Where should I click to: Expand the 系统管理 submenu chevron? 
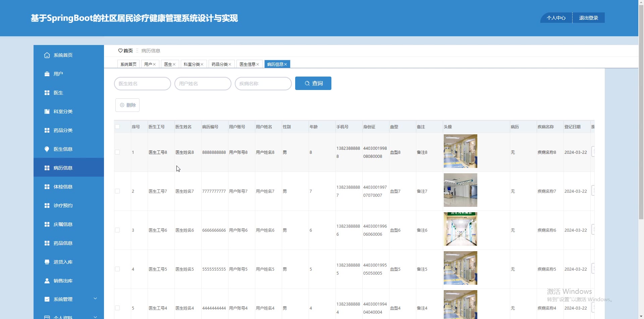(95, 299)
